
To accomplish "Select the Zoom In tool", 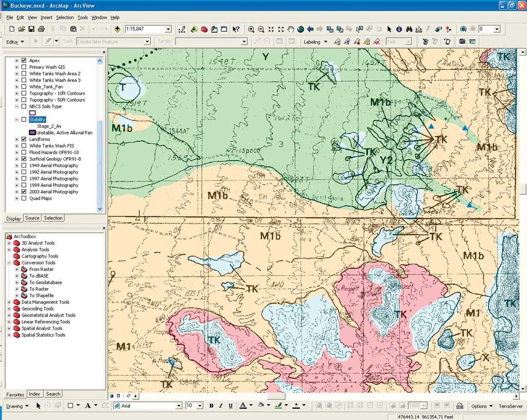I will (251, 29).
